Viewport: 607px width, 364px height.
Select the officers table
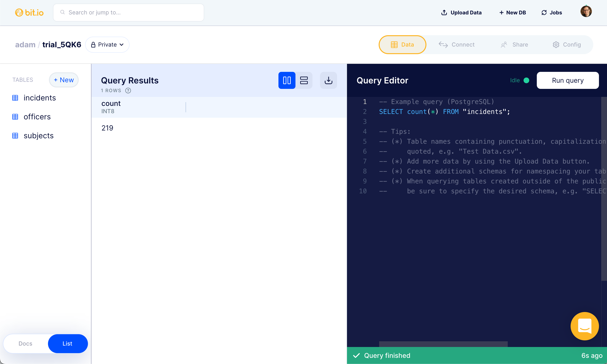pyautogui.click(x=37, y=117)
